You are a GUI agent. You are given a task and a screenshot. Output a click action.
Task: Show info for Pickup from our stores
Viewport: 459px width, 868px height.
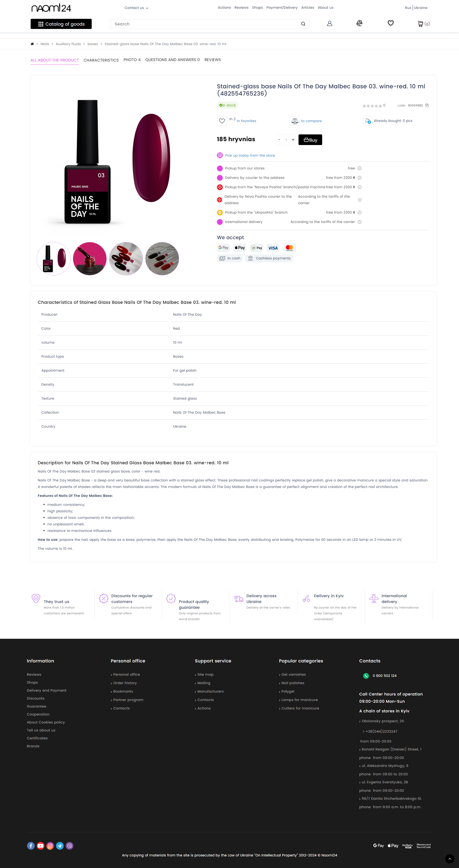coord(360,168)
